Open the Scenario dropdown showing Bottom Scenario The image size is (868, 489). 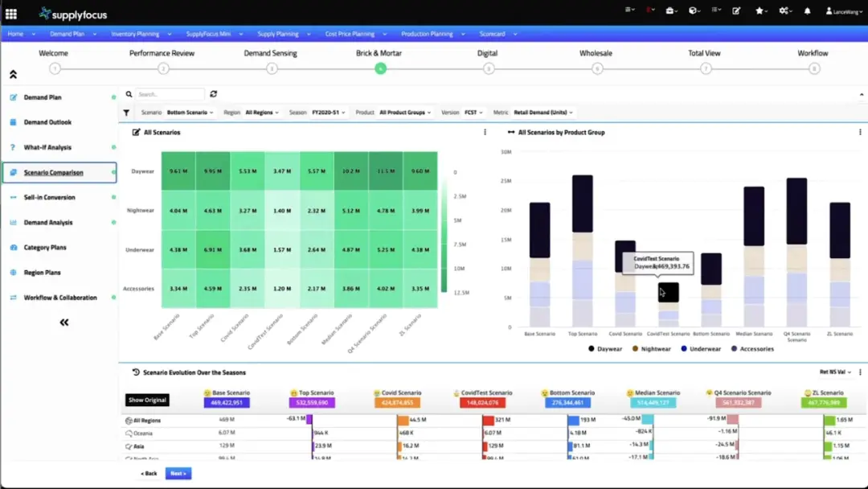click(190, 113)
